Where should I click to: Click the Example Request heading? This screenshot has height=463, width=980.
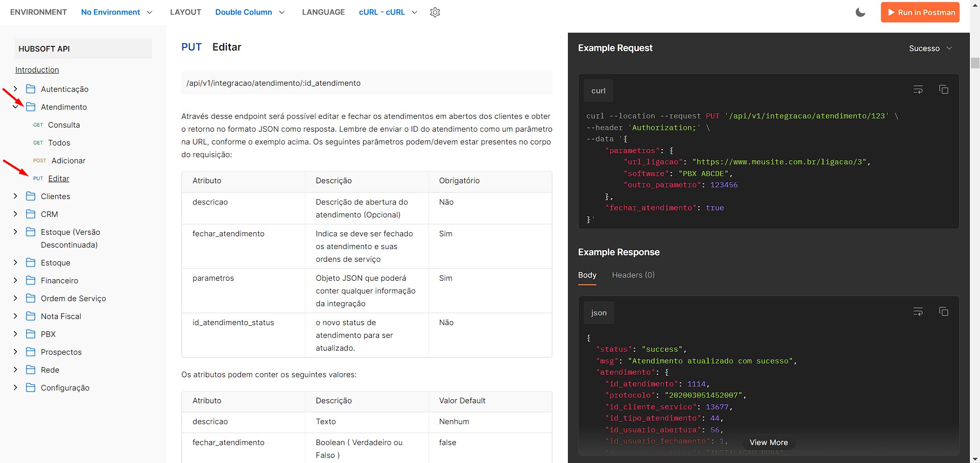click(x=615, y=48)
